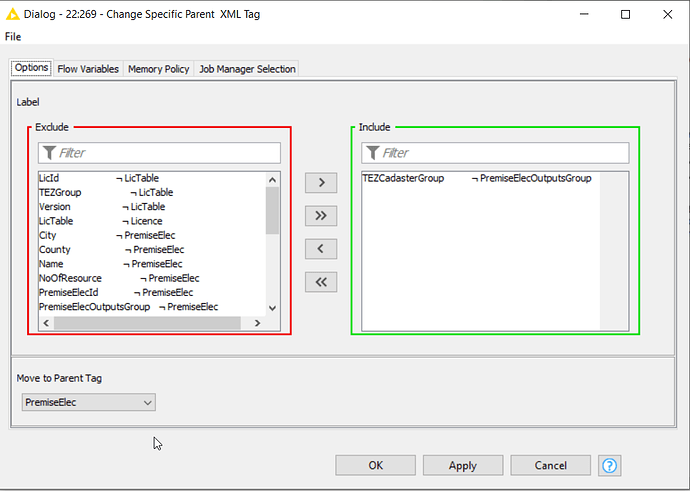The image size is (690, 491).
Task: Switch to the Flow Variables tab
Action: [x=88, y=69]
